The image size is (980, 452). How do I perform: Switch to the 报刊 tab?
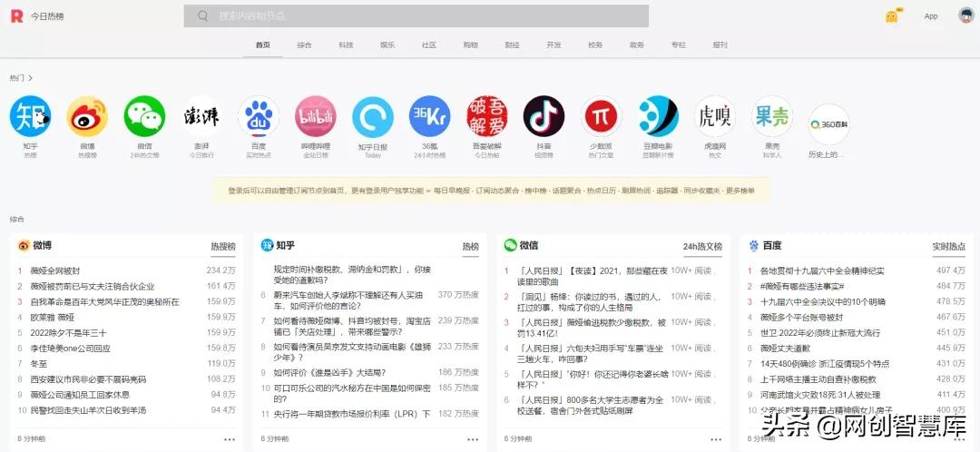[x=720, y=45]
